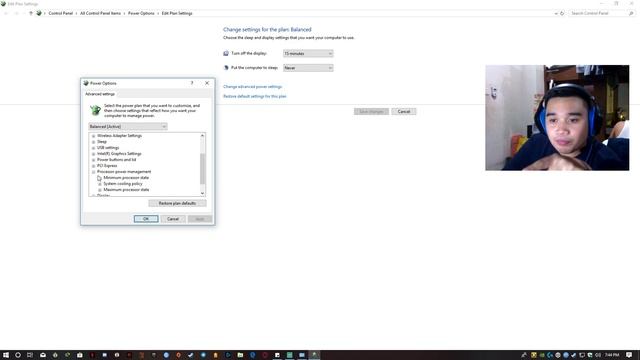
Task: Open the Action Center notifications
Action: [629, 355]
